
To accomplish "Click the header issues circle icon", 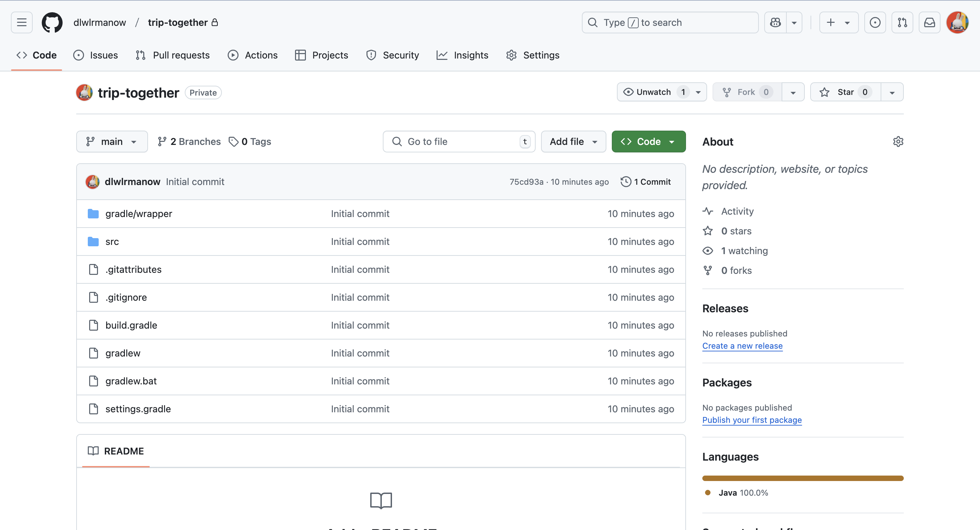I will (x=875, y=22).
